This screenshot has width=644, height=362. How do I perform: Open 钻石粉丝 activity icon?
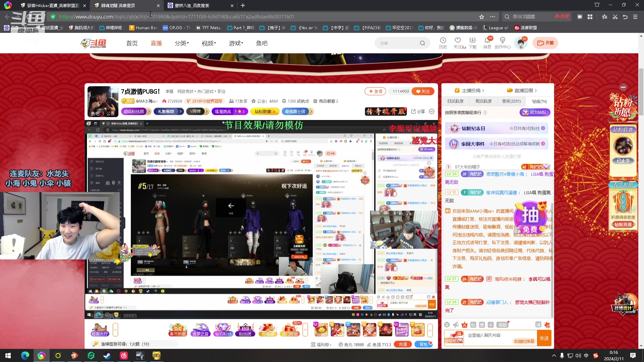click(223, 330)
